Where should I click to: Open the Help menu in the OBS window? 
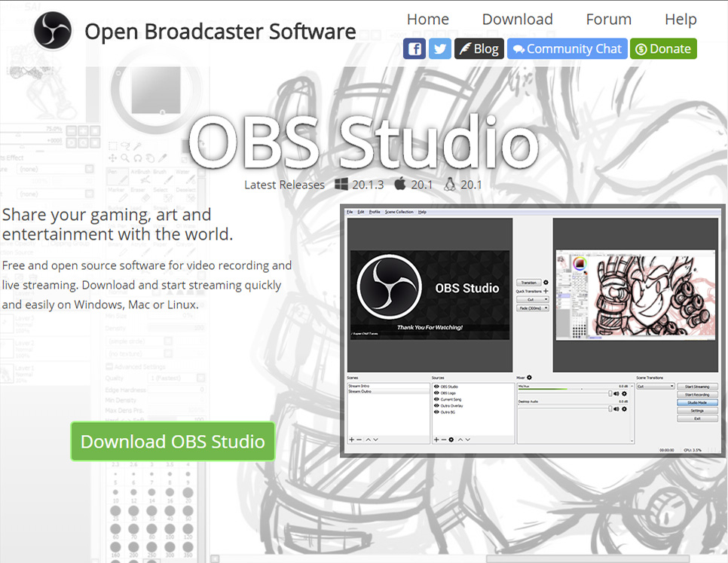point(422,212)
